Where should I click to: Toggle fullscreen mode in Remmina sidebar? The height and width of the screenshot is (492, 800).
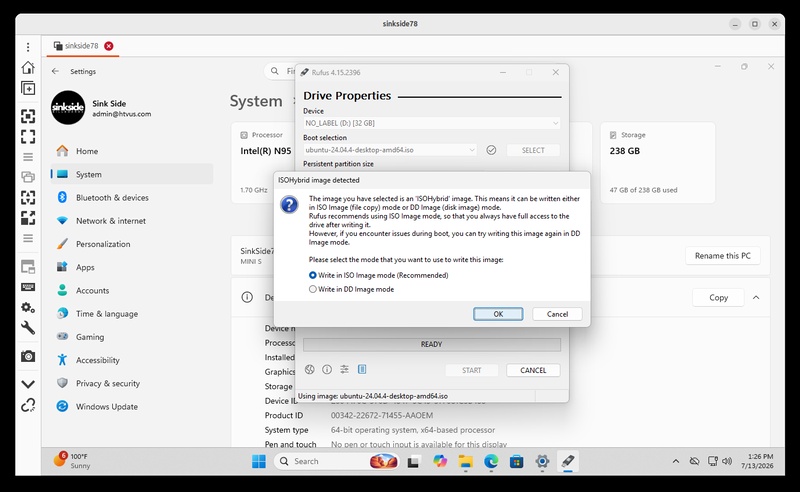28,136
